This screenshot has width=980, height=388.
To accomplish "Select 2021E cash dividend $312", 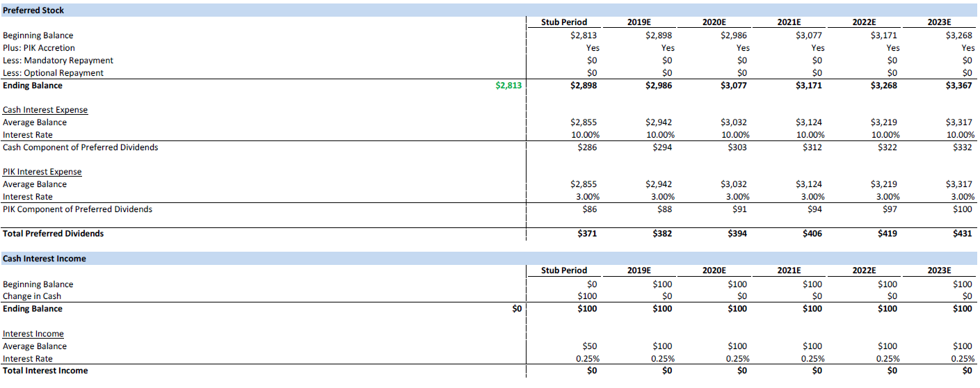I will point(813,147).
